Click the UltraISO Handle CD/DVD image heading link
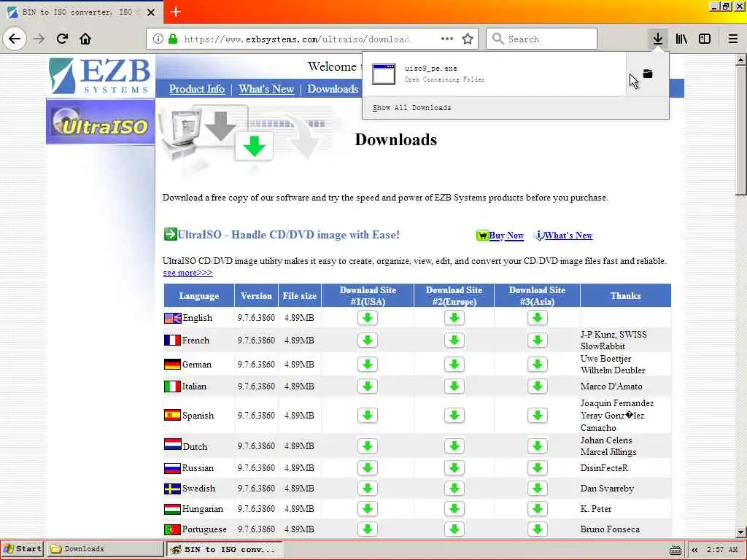 pos(288,235)
